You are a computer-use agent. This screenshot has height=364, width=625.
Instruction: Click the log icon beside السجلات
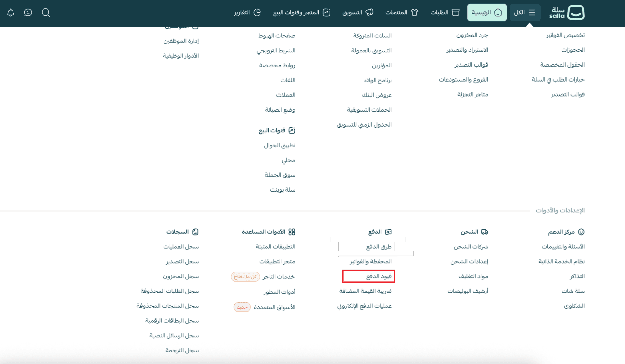coord(195,232)
